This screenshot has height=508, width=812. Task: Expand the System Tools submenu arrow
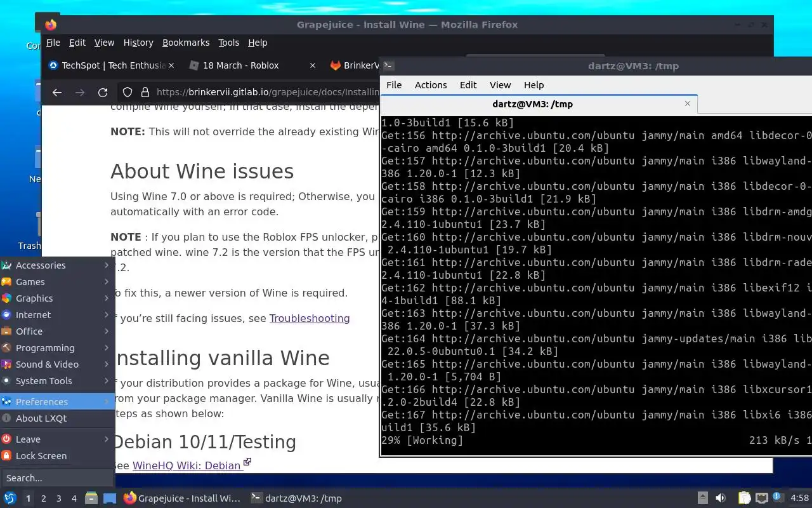[107, 381]
